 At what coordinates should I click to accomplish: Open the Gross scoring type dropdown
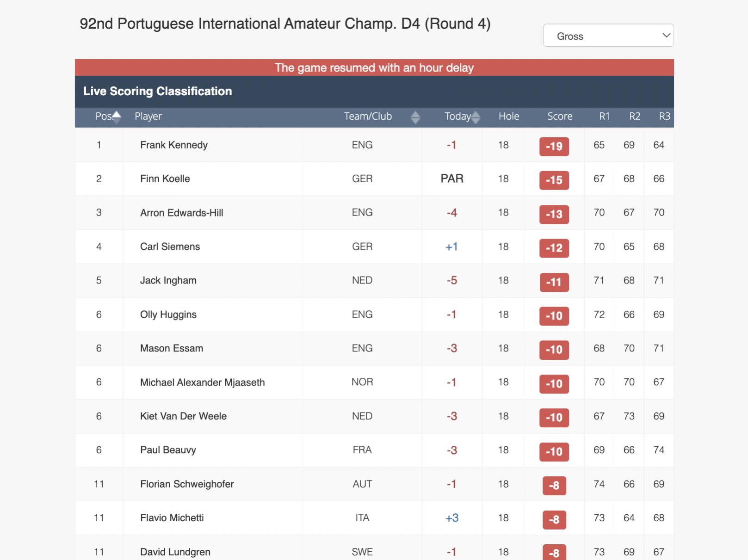tap(608, 36)
